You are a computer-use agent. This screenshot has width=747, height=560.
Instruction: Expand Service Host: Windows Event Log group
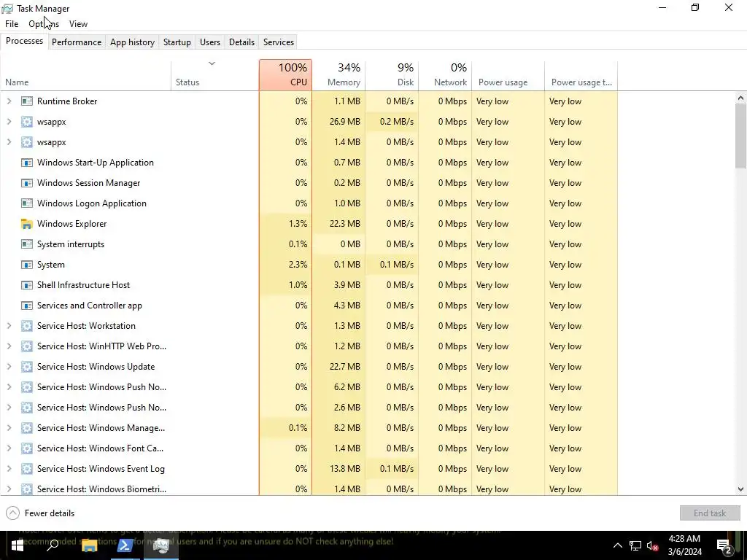tap(9, 469)
